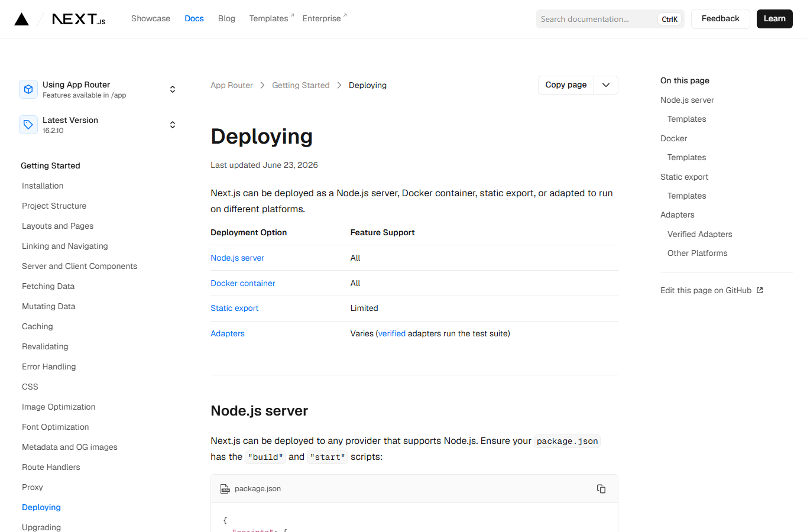This screenshot has width=807, height=532.
Task: Expand the Using App Router switcher
Action: click(x=98, y=89)
